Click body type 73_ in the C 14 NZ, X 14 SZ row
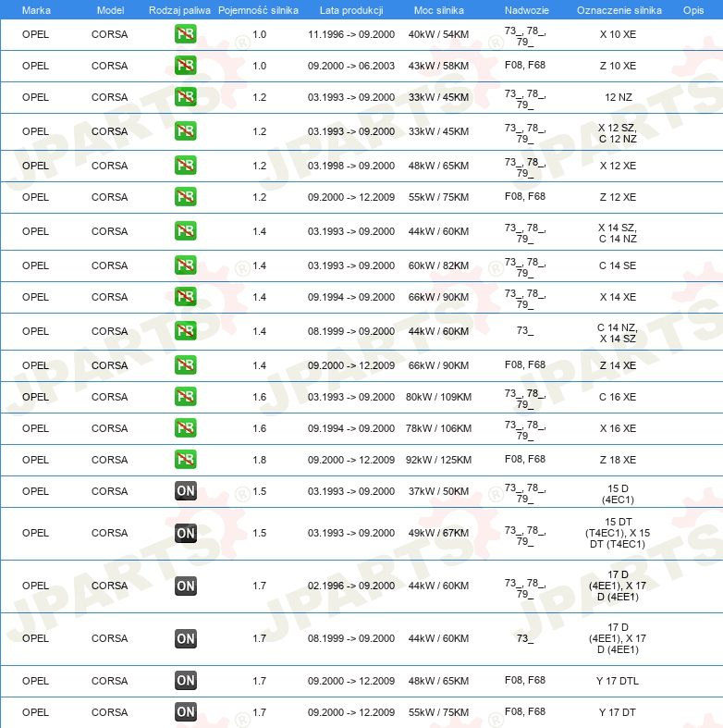 pyautogui.click(x=525, y=330)
